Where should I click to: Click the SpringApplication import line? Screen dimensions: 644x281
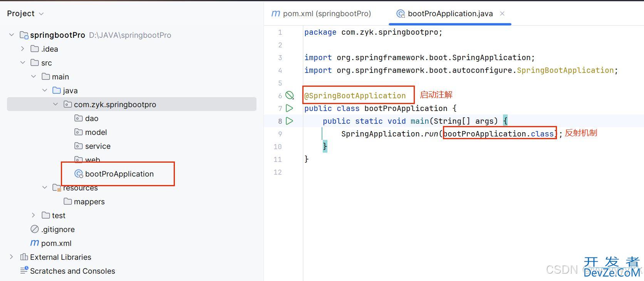(x=419, y=57)
